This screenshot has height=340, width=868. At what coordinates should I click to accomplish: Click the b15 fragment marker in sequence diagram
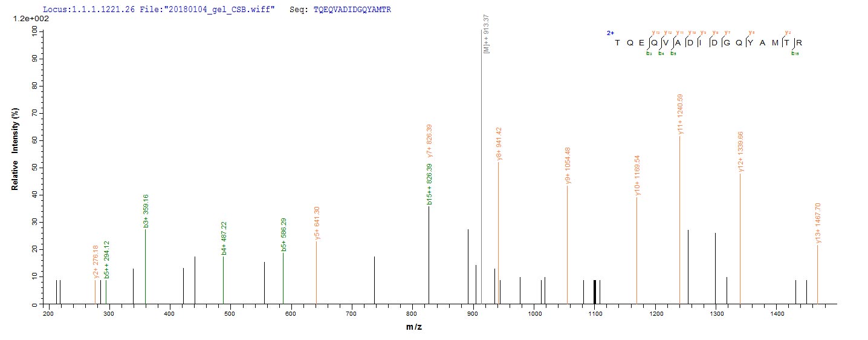(795, 53)
